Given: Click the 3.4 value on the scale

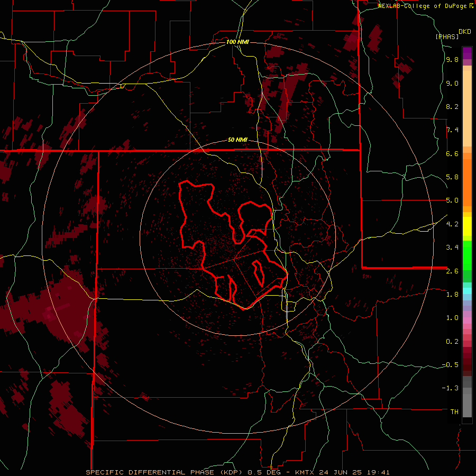Looking at the screenshot, I should 452,248.
